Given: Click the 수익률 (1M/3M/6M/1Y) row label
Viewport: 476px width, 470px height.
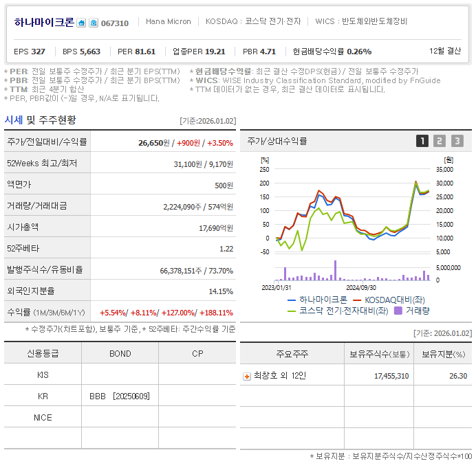Looking at the screenshot, I should (x=46, y=313).
